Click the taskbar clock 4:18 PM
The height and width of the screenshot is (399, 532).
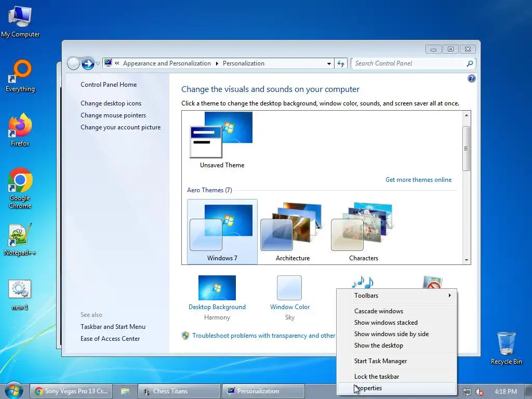(x=506, y=392)
